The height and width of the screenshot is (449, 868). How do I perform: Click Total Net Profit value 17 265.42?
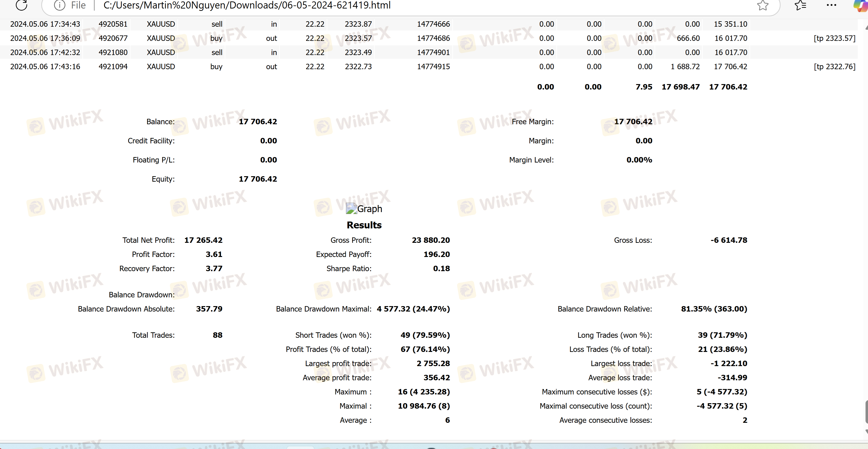click(203, 240)
